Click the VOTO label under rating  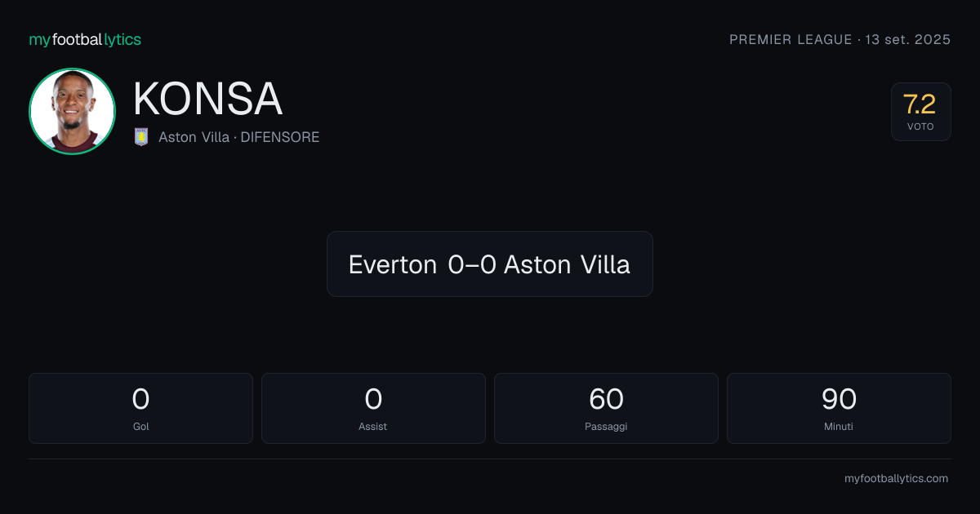coord(920,126)
